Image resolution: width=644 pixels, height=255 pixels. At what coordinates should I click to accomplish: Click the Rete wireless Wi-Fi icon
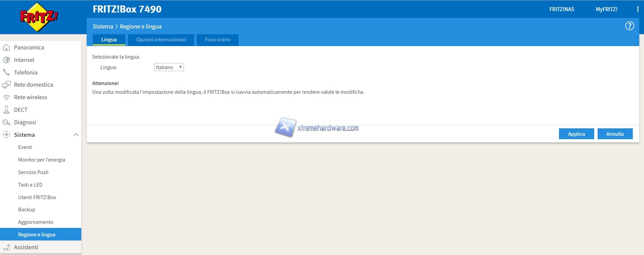[x=6, y=97]
